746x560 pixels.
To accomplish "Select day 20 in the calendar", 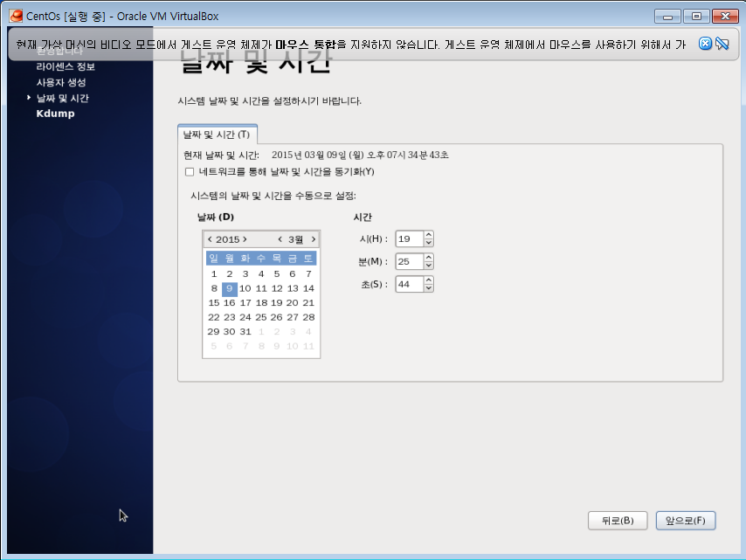I will tap(292, 302).
